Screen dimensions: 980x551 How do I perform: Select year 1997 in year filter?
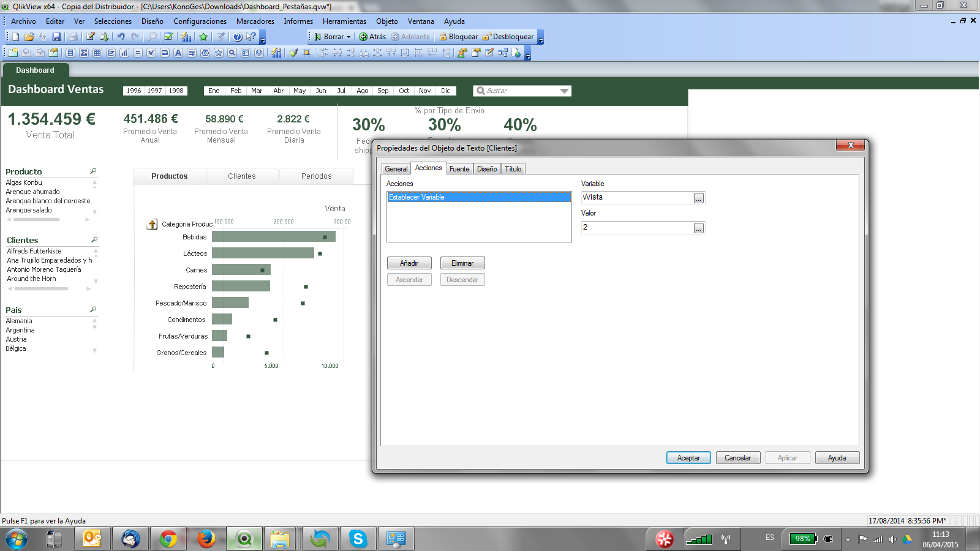pyautogui.click(x=155, y=91)
